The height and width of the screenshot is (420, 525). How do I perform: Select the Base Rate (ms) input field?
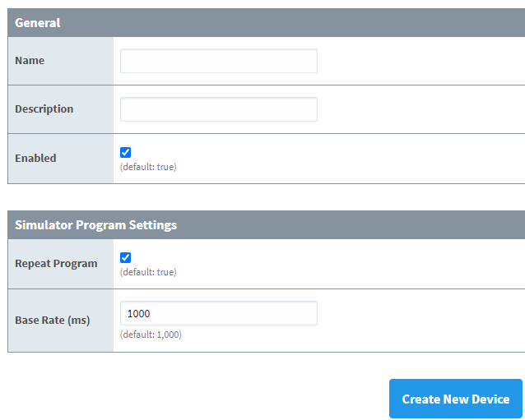[x=218, y=313]
